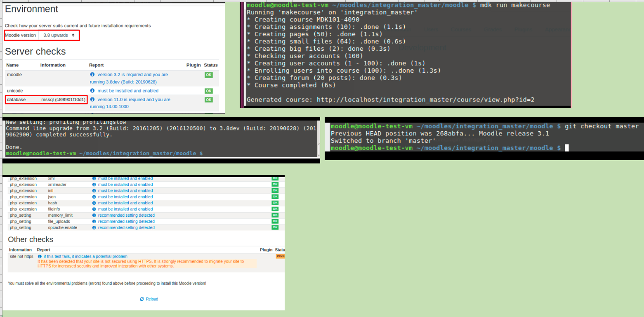Image resolution: width=644 pixels, height=317 pixels.
Task: Open opcache.enable 'recommended setting detected' link
Action: pyautogui.click(x=126, y=228)
